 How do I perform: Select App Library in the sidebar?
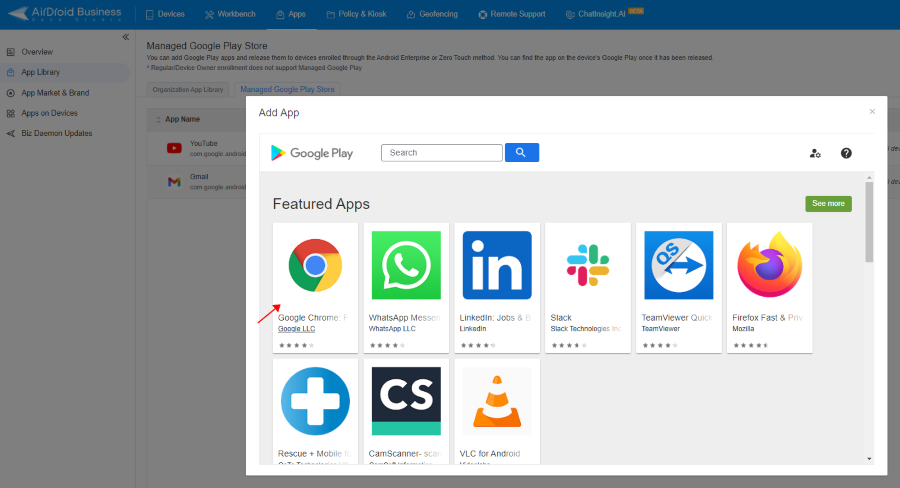point(40,72)
